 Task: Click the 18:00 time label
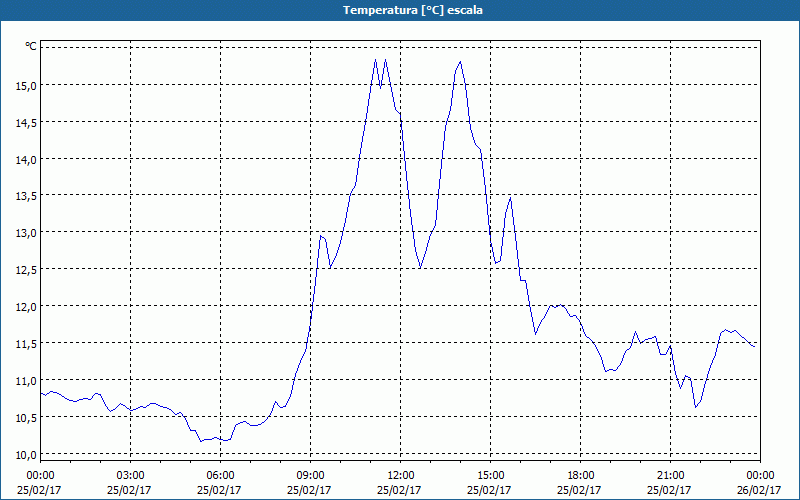[580, 475]
